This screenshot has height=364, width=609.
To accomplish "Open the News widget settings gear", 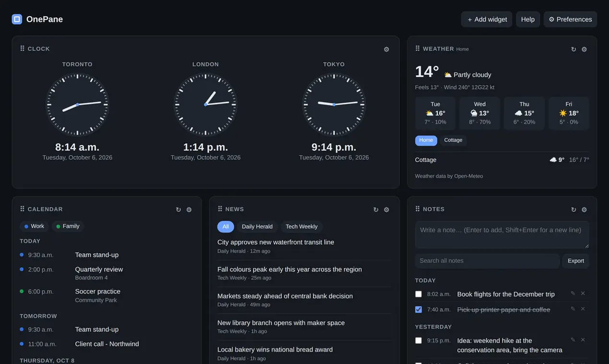I will click(386, 210).
